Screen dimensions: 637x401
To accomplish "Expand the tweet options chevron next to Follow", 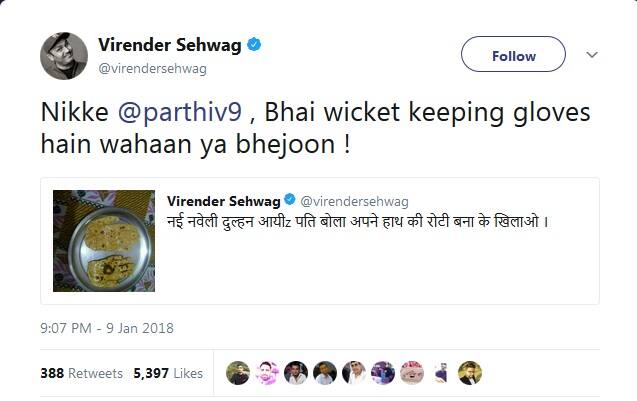I will click(x=592, y=55).
